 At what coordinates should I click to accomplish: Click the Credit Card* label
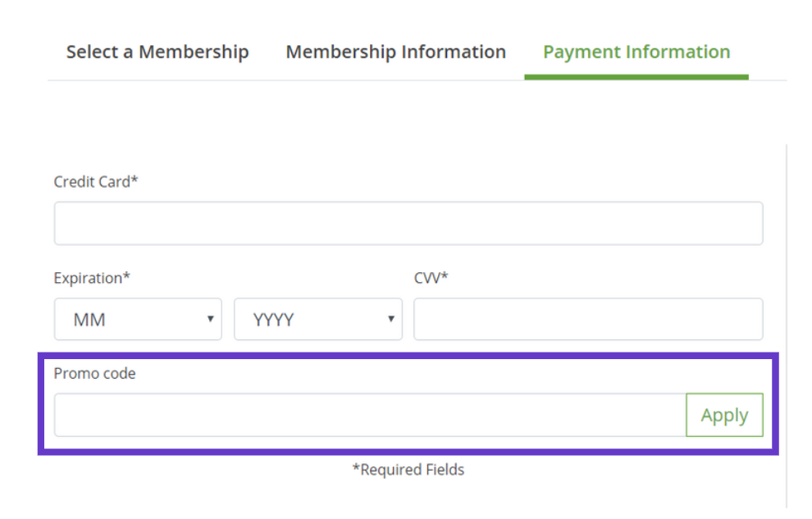pyautogui.click(x=96, y=182)
